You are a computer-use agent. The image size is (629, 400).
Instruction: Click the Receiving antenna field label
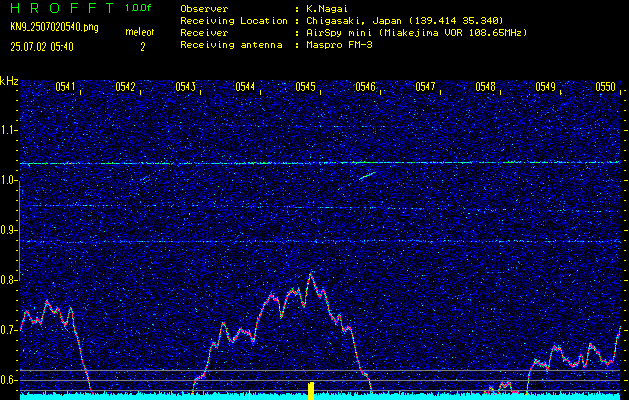click(231, 45)
